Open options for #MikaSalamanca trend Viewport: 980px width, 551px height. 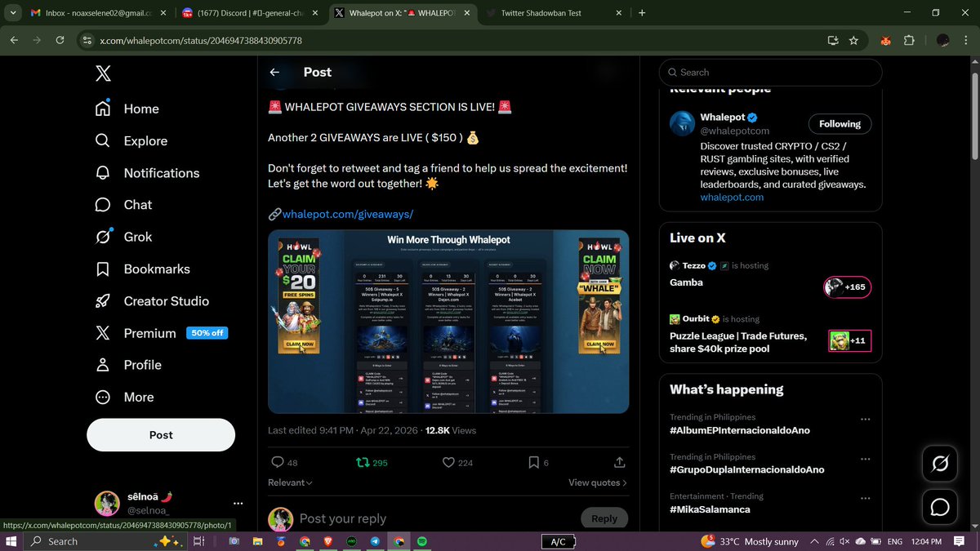pos(865,499)
